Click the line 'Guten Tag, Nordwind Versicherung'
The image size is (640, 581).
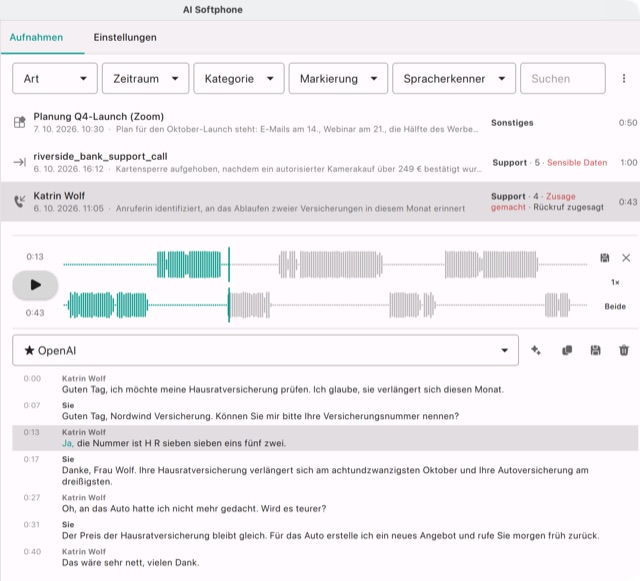pos(260,416)
